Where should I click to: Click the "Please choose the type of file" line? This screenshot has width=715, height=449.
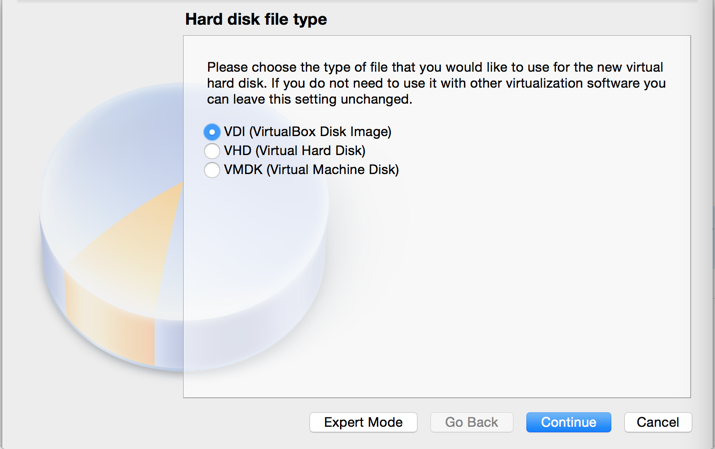(x=436, y=66)
